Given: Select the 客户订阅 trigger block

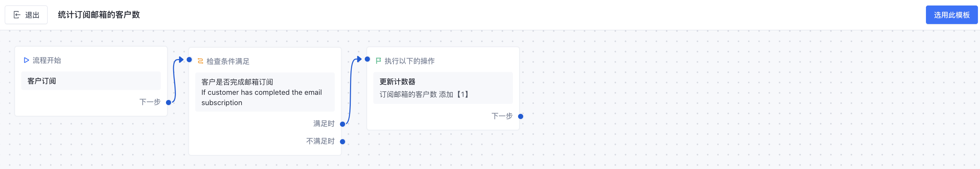Looking at the screenshot, I should tap(91, 81).
